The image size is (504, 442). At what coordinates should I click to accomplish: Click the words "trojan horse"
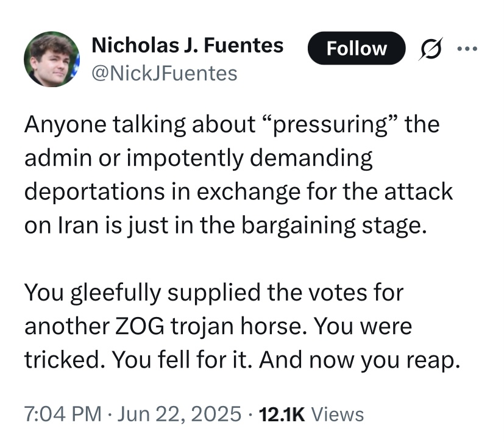click(238, 327)
